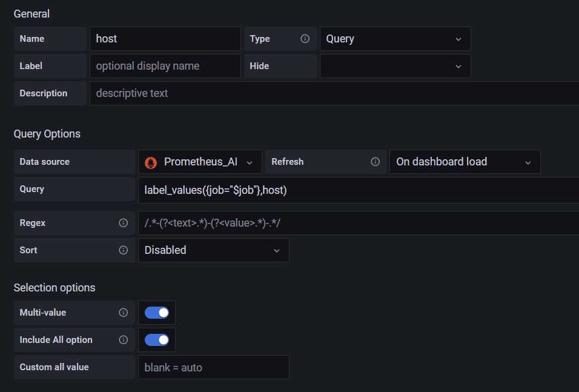Click the Refresh info icon
579x392 pixels.
point(375,161)
